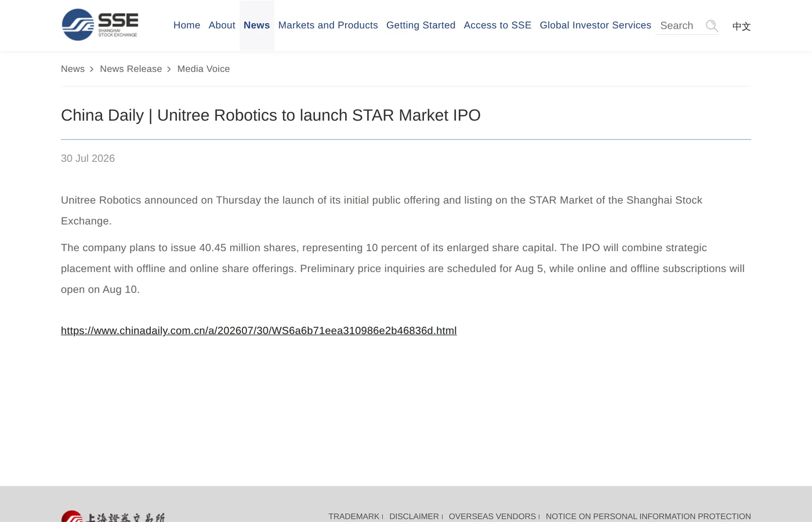Viewport: 812px width, 522px height.
Task: Go to News breadcrumb link
Action: coord(72,69)
